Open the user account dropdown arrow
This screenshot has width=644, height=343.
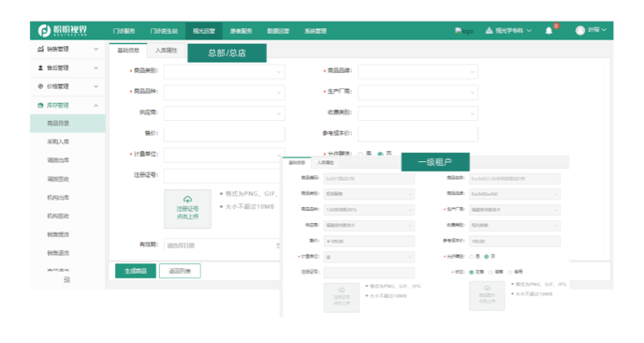coord(604,30)
